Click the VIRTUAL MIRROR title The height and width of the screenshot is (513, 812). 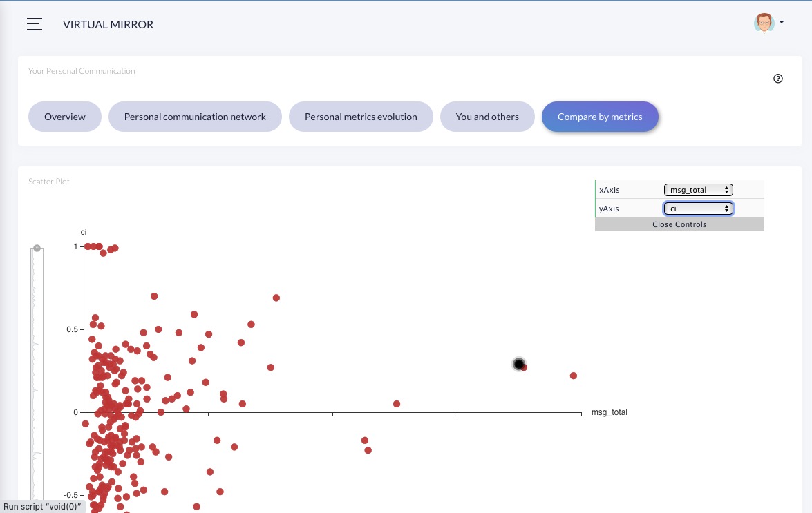(108, 24)
